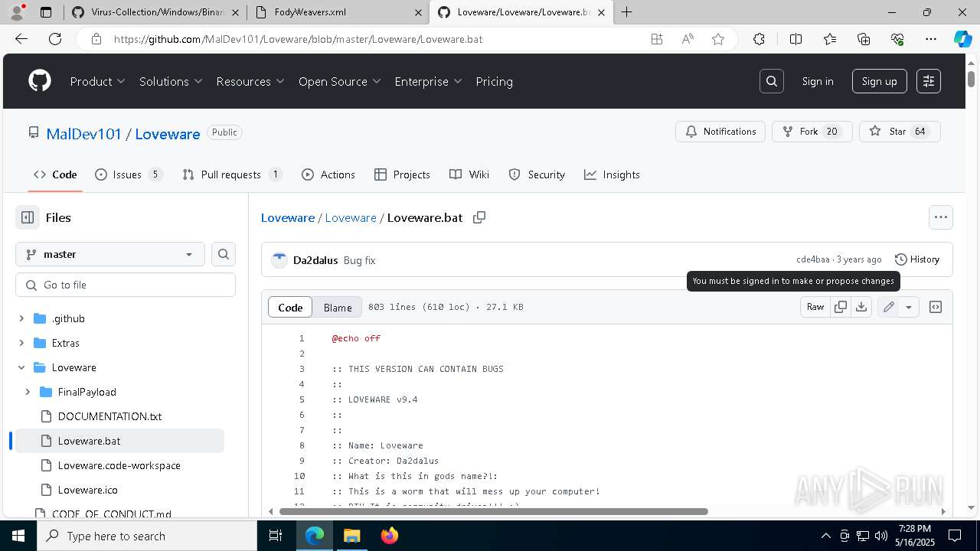
Task: Toggle Edge split screen view
Action: coord(795,39)
